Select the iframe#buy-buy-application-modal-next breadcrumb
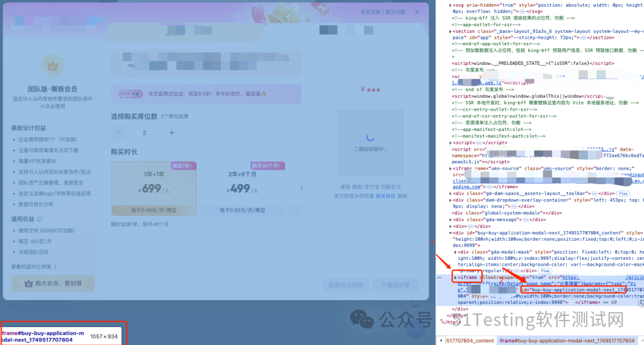This screenshot has width=644, height=345. [x=566, y=341]
